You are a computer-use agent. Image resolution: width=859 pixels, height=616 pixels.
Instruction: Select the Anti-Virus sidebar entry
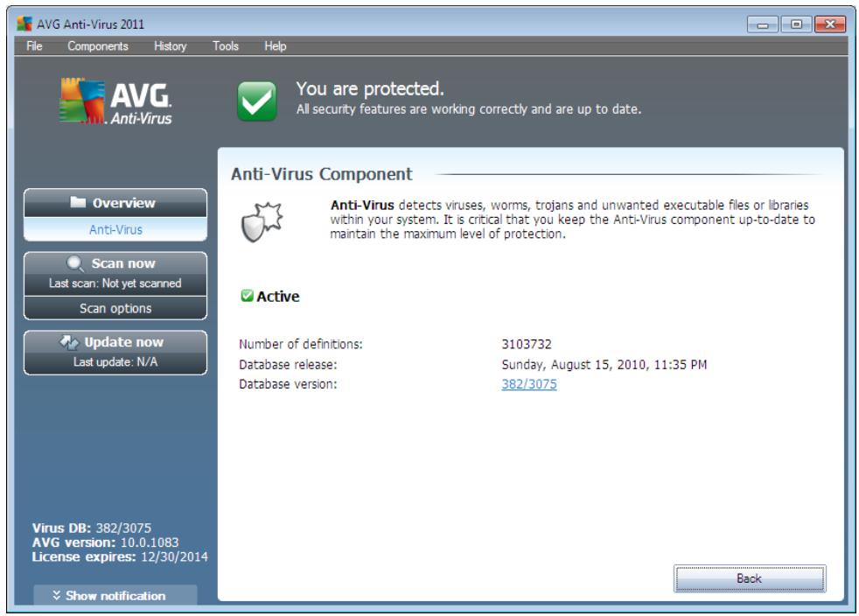point(115,229)
